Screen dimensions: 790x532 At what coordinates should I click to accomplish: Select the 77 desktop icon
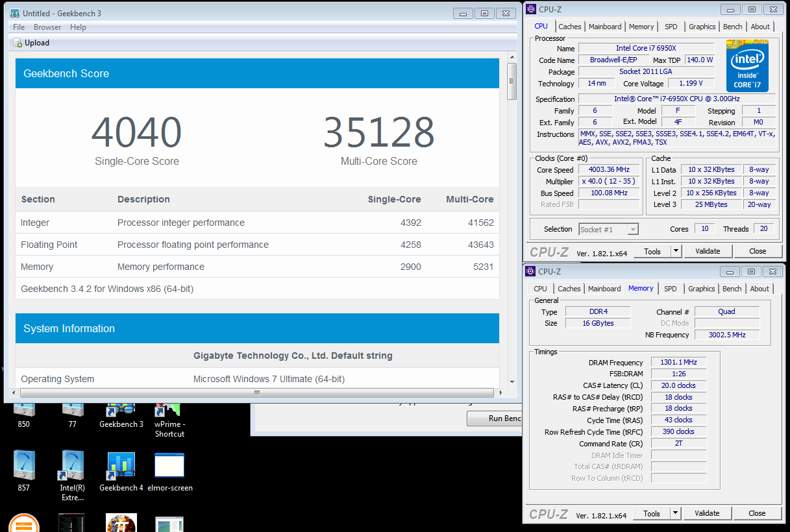(x=72, y=414)
